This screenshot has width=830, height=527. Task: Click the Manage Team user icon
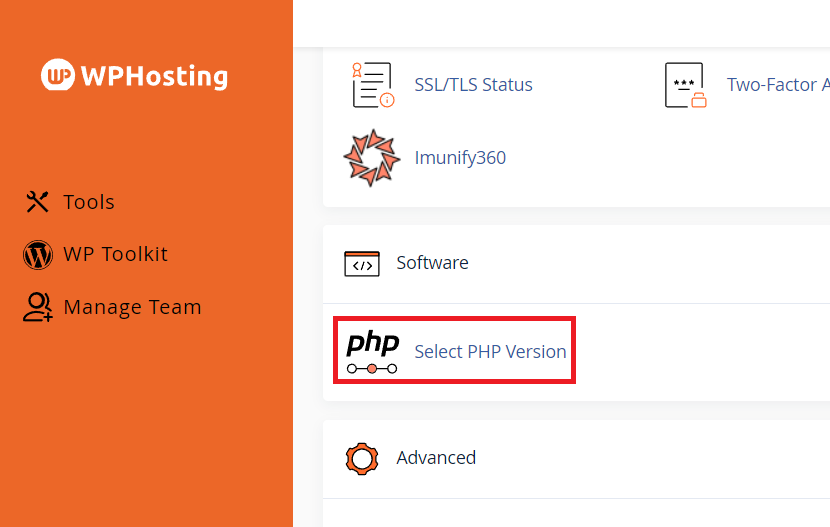37,307
